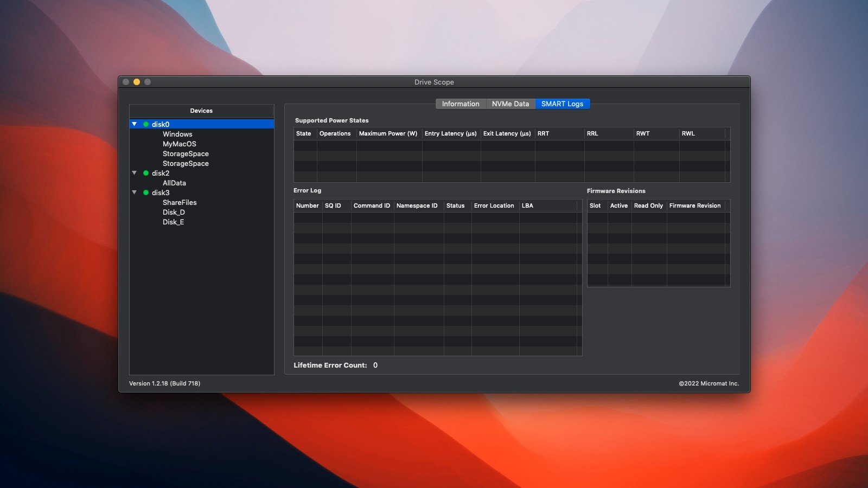The image size is (868, 488).
Task: Select the Windows volume under disk0
Action: pos(177,134)
